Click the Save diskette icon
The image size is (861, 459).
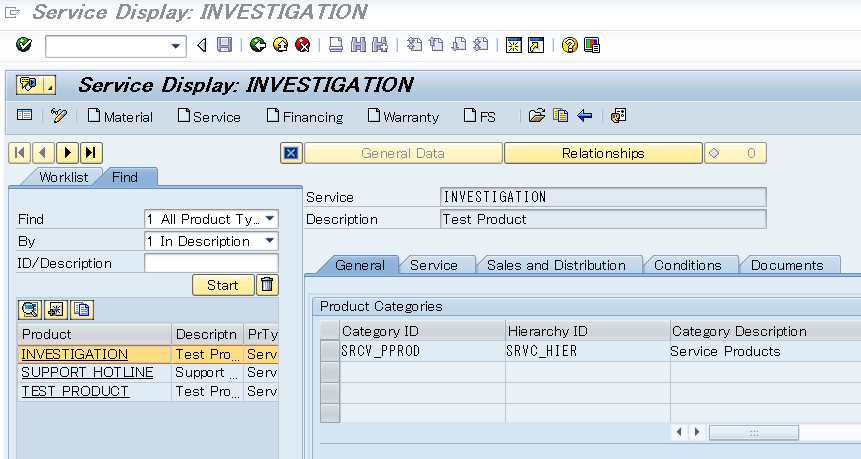coord(224,45)
